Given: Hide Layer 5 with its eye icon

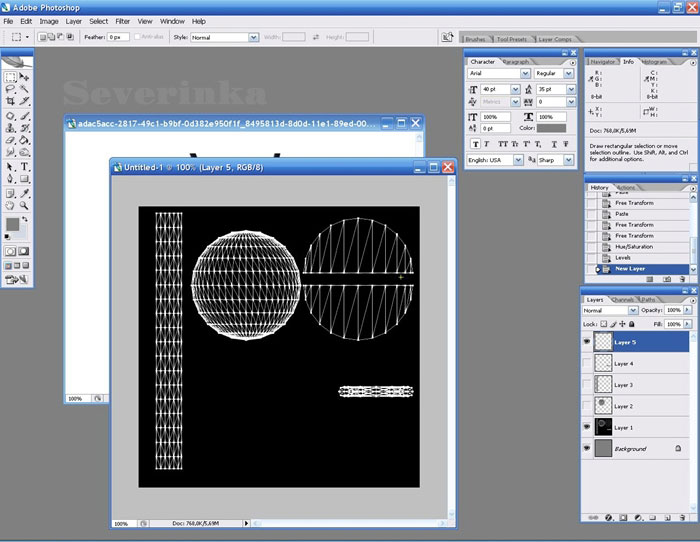Looking at the screenshot, I should (x=588, y=342).
